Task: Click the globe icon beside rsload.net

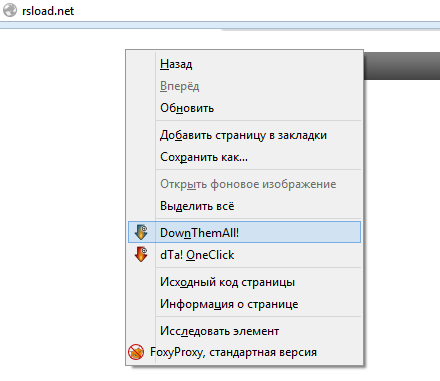Action: pos(10,10)
